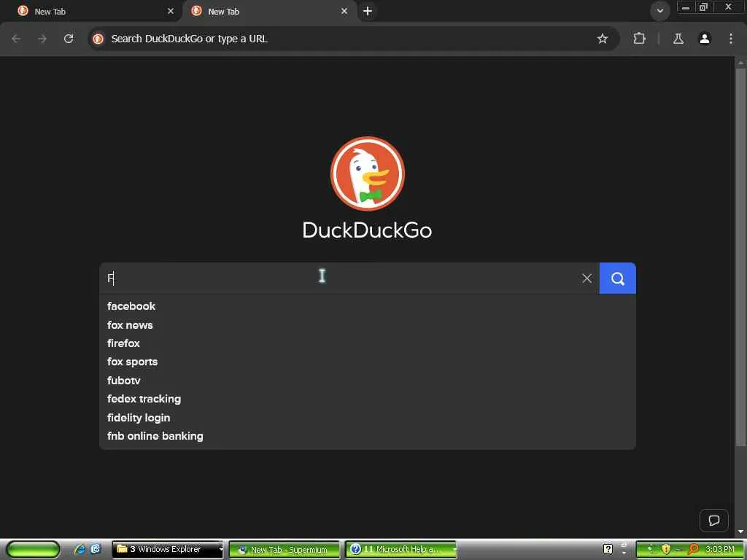Click the security shield tray icon

(666, 549)
